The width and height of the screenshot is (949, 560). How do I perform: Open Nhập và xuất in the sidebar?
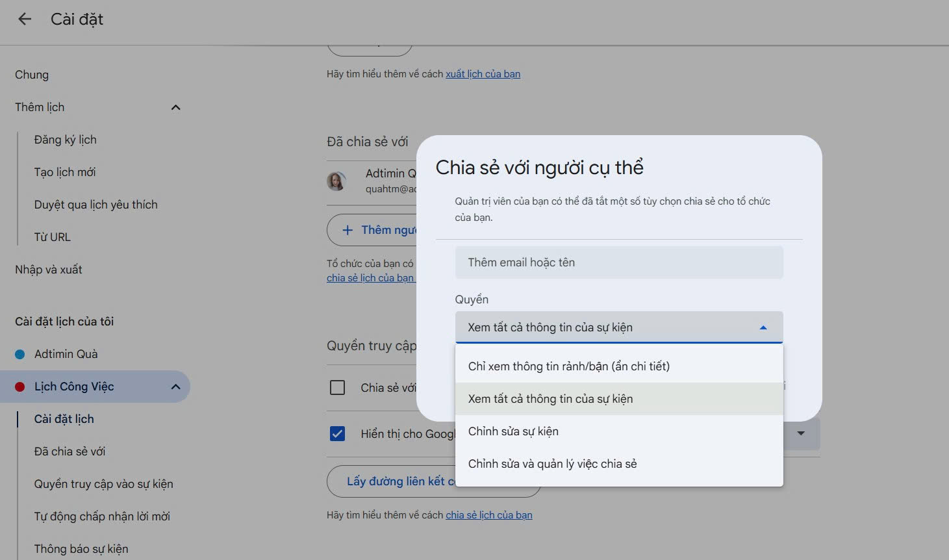(49, 270)
